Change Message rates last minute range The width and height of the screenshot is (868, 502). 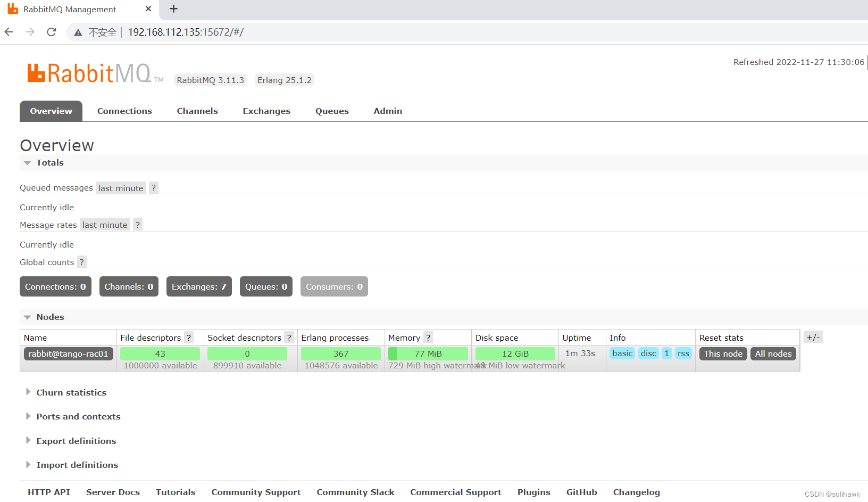(105, 225)
